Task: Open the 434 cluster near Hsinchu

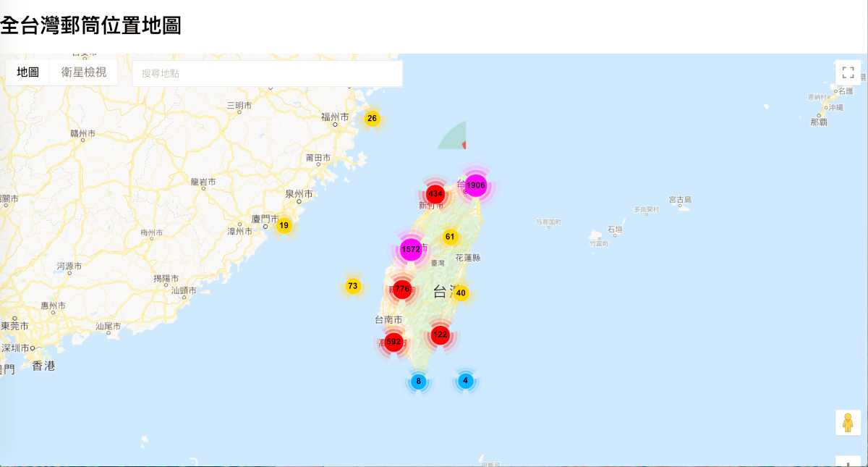Action: pos(435,194)
